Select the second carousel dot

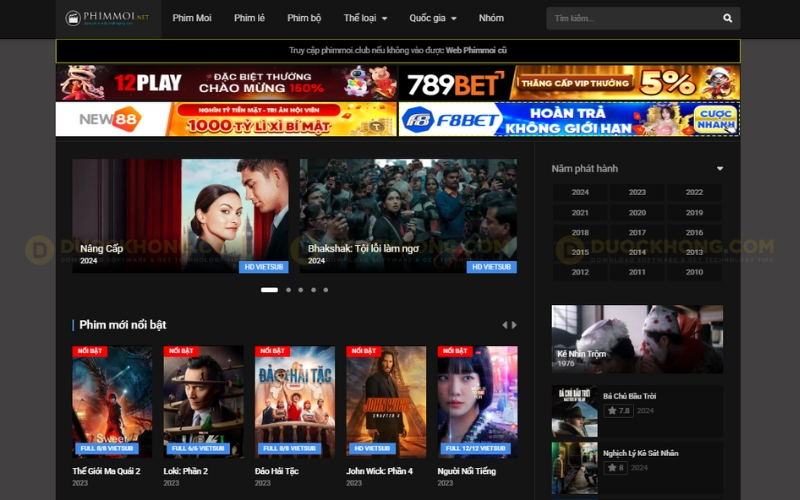[289, 290]
